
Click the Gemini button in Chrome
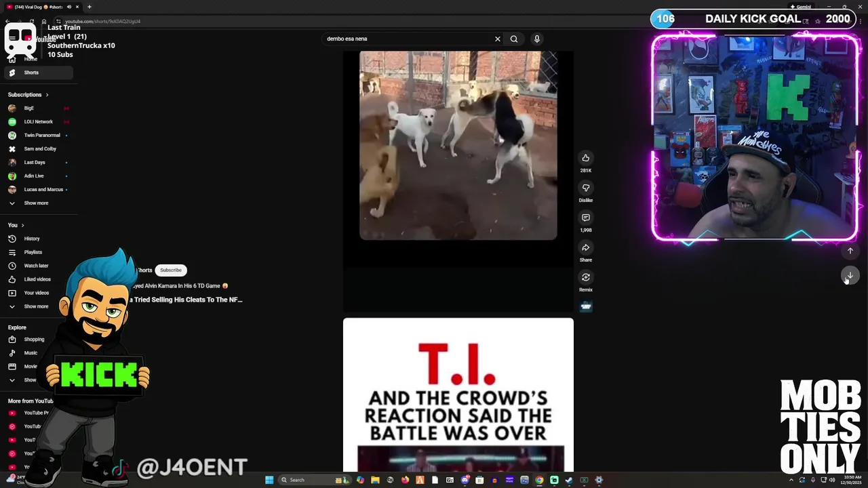click(800, 7)
